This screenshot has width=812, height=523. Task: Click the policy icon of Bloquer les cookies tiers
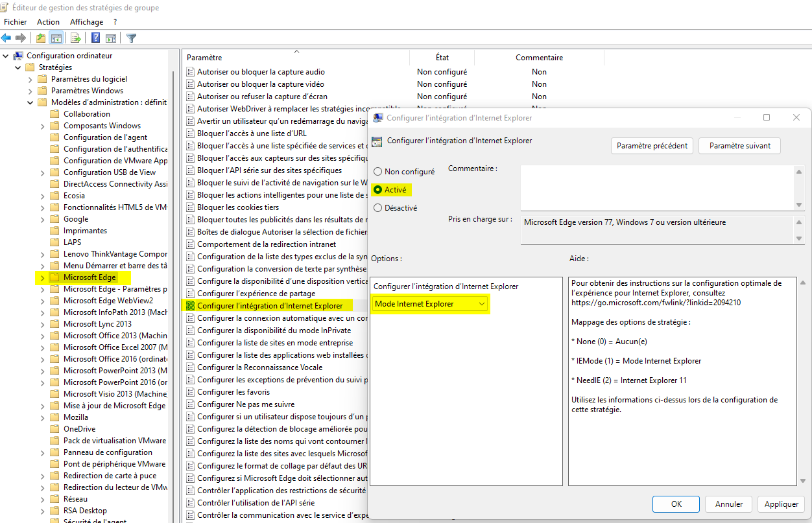pos(191,207)
